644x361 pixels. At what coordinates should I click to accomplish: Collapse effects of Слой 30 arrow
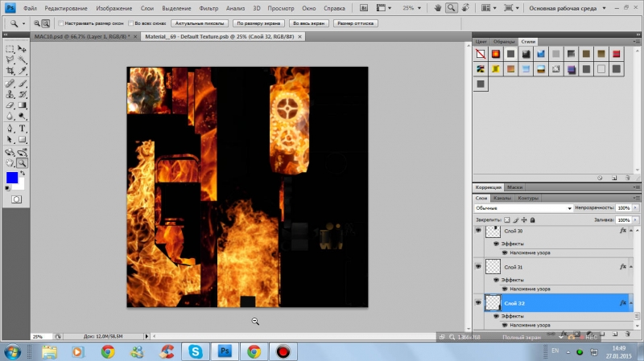click(x=631, y=231)
